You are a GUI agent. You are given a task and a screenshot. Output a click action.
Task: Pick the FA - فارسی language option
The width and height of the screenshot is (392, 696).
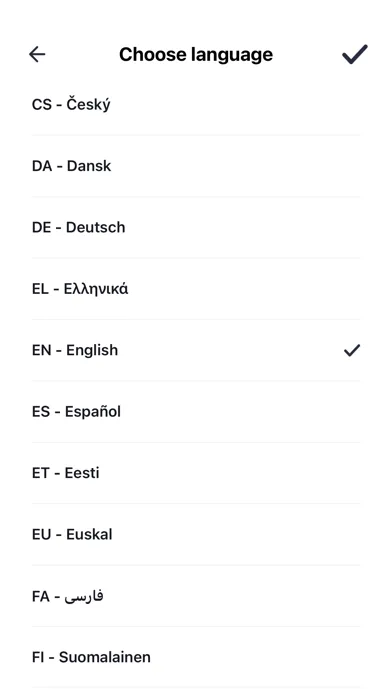[x=196, y=596]
